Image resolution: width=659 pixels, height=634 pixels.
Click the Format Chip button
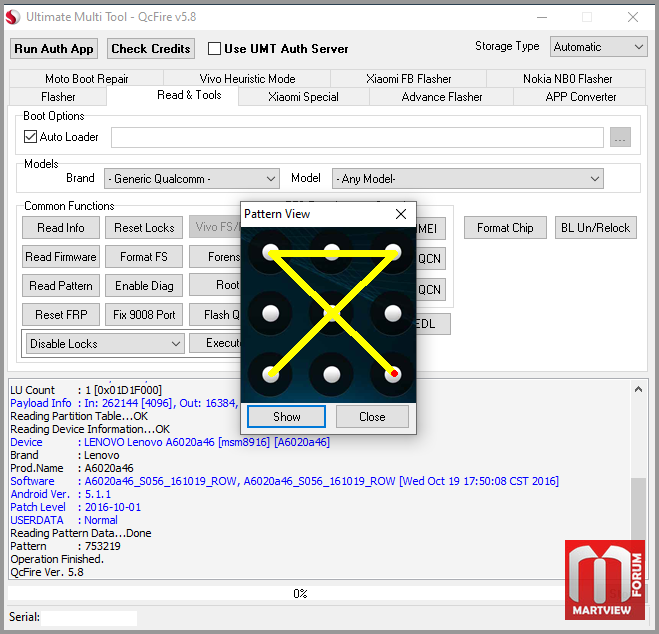(x=505, y=228)
